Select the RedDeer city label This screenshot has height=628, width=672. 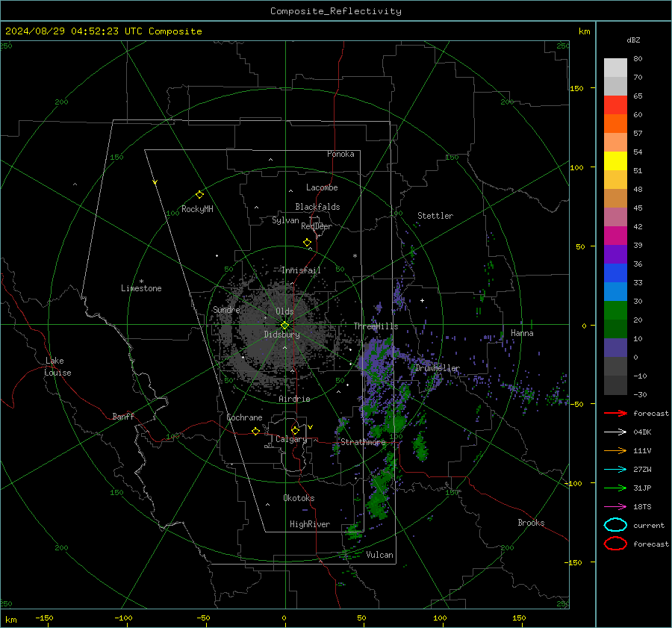317,226
